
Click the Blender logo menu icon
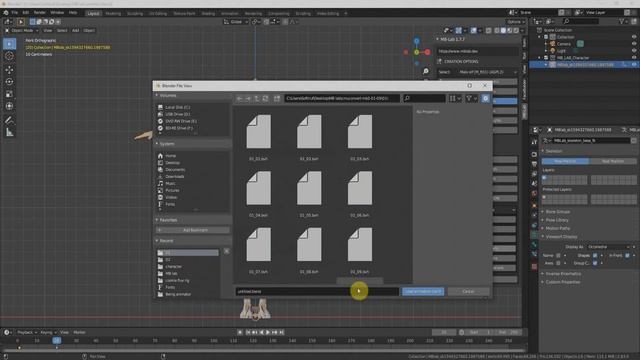point(6,13)
